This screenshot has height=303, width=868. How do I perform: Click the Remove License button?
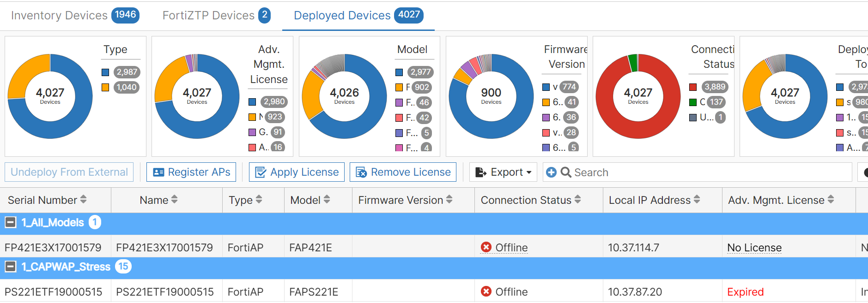click(x=403, y=172)
